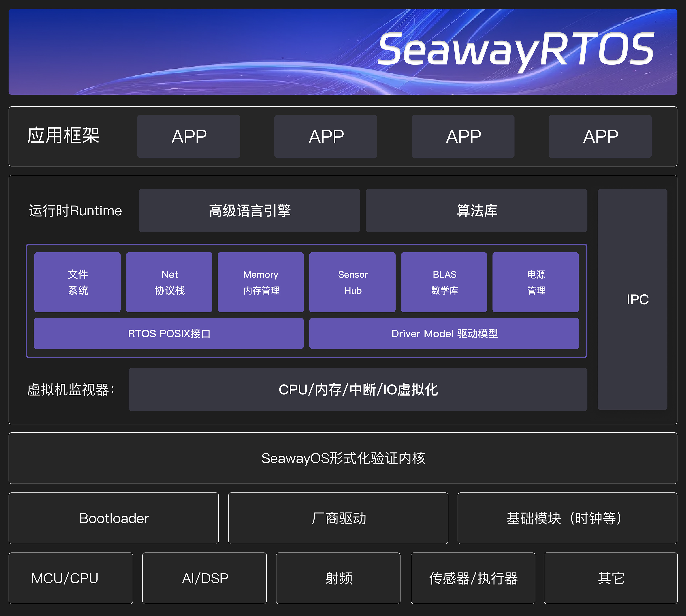Click the SeawayOS形式化验证内核 layer
The width and height of the screenshot is (686, 616).
(343, 458)
